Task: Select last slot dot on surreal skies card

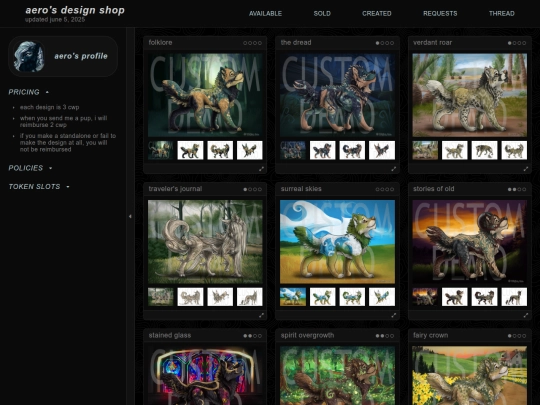Action: 392,189
